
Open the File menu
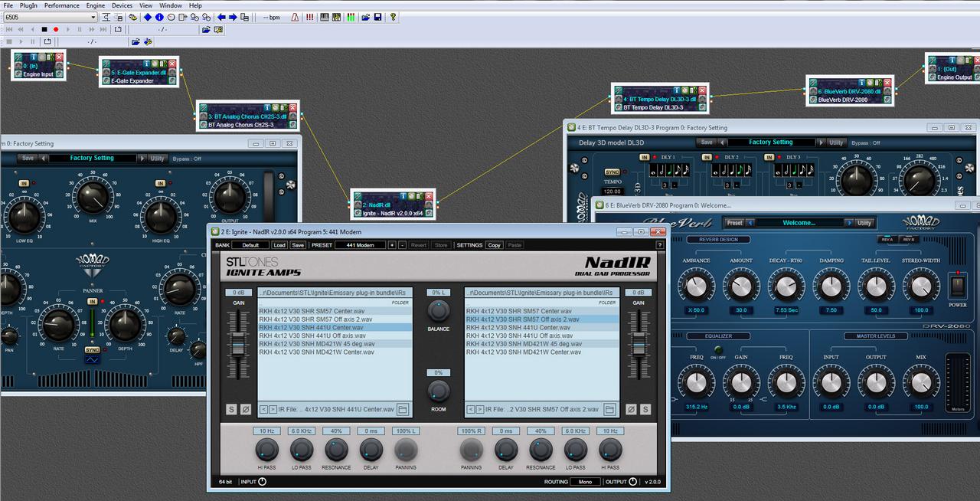pyautogui.click(x=8, y=5)
